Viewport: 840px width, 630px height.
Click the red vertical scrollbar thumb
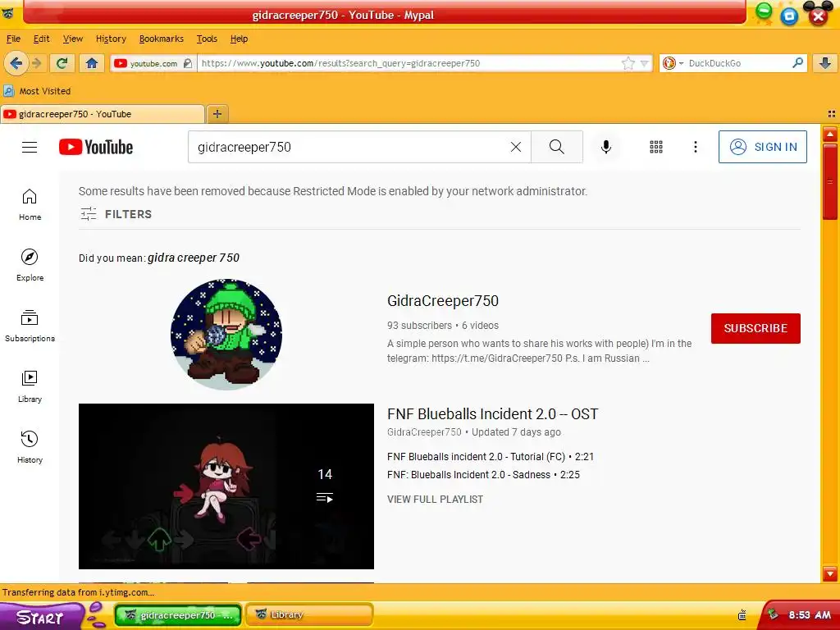pyautogui.click(x=830, y=181)
